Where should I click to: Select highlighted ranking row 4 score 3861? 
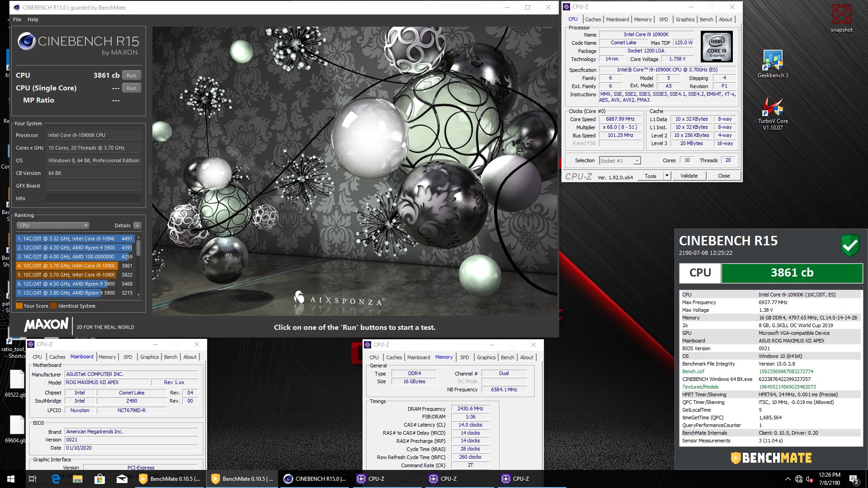click(75, 266)
